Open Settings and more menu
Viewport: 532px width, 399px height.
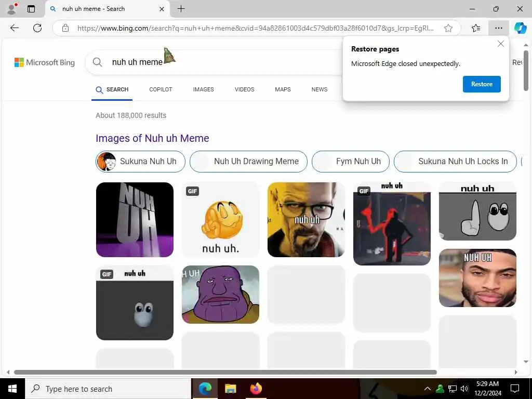498,28
